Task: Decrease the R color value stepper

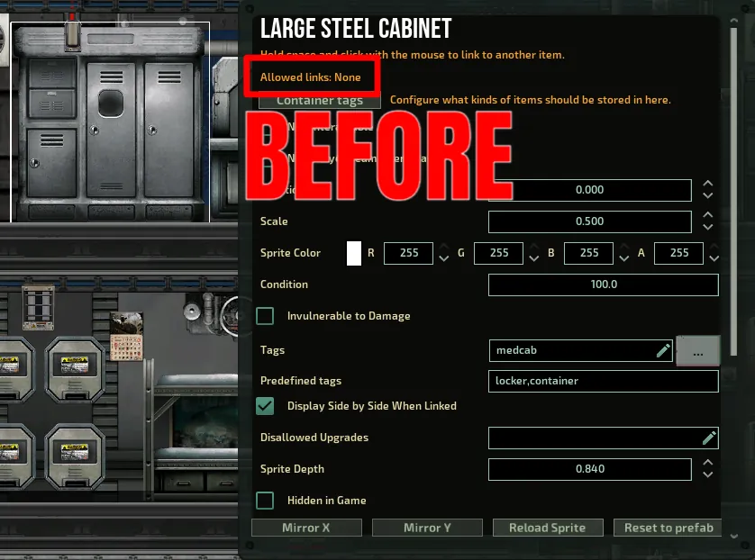Action: (443, 259)
